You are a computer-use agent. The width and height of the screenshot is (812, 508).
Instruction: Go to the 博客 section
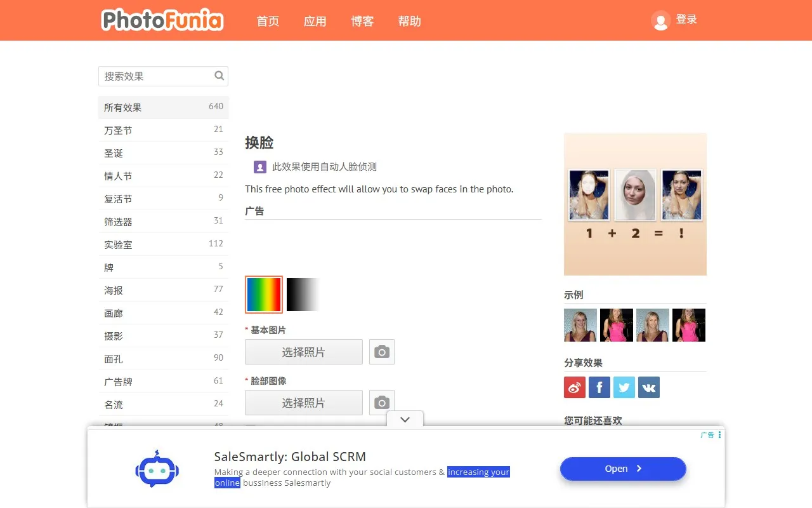click(x=362, y=21)
